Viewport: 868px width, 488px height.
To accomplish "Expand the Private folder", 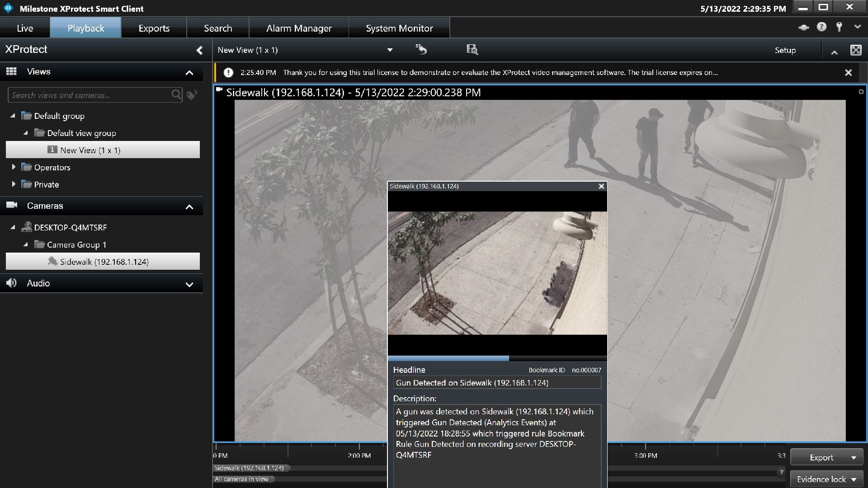I will (x=13, y=184).
